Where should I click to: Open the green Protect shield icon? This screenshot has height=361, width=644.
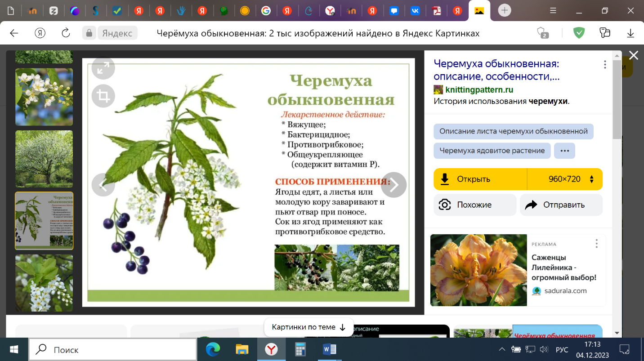tap(579, 33)
